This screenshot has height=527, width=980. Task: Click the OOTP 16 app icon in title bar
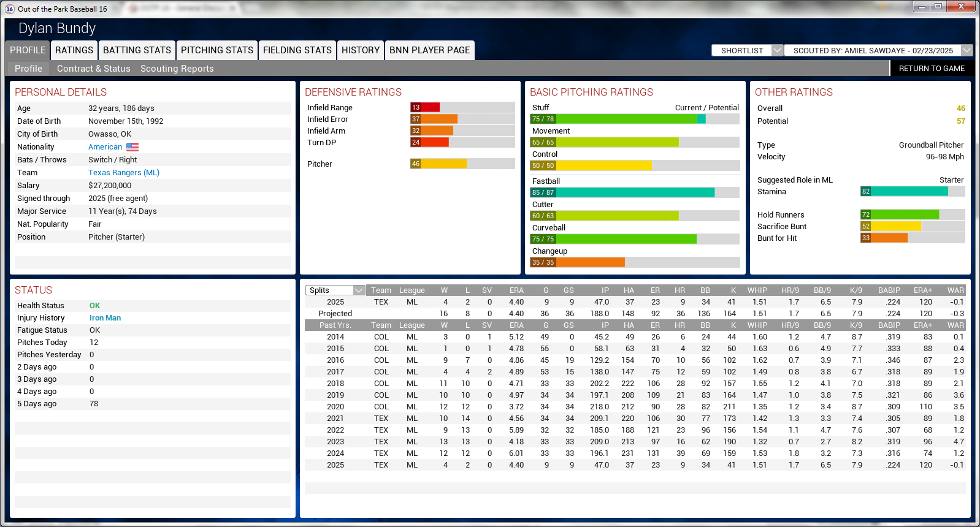(10, 9)
